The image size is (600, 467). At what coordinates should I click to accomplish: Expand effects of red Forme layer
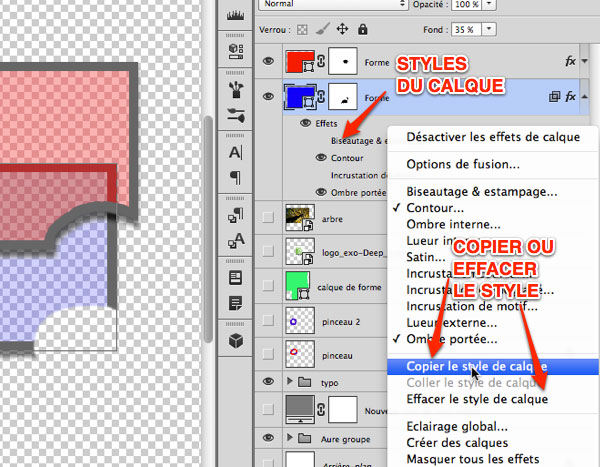coord(584,61)
